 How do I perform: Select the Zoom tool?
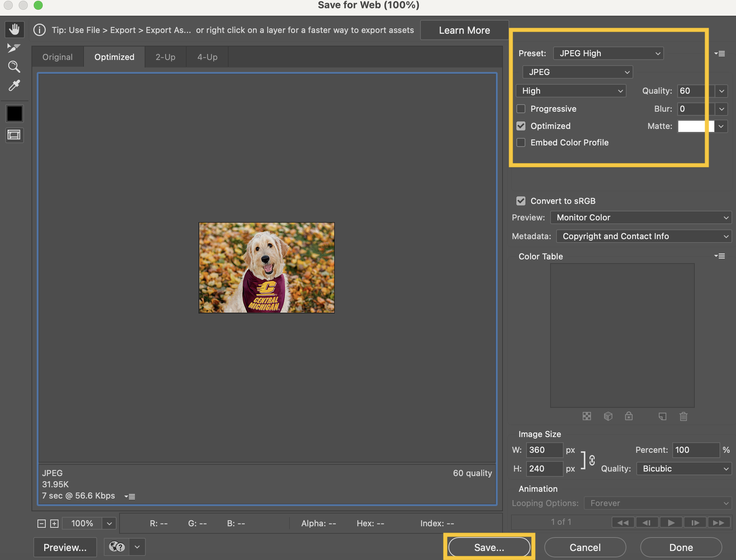[x=14, y=67]
